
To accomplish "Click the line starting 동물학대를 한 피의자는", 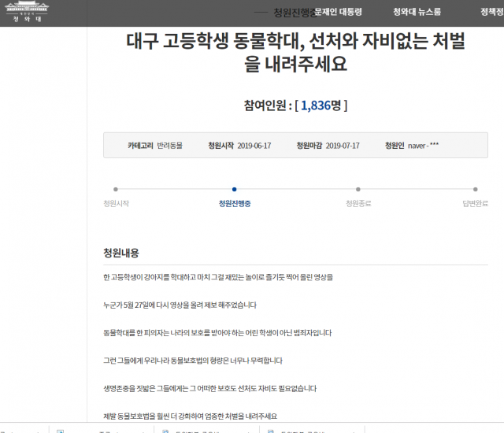I will point(217,333).
